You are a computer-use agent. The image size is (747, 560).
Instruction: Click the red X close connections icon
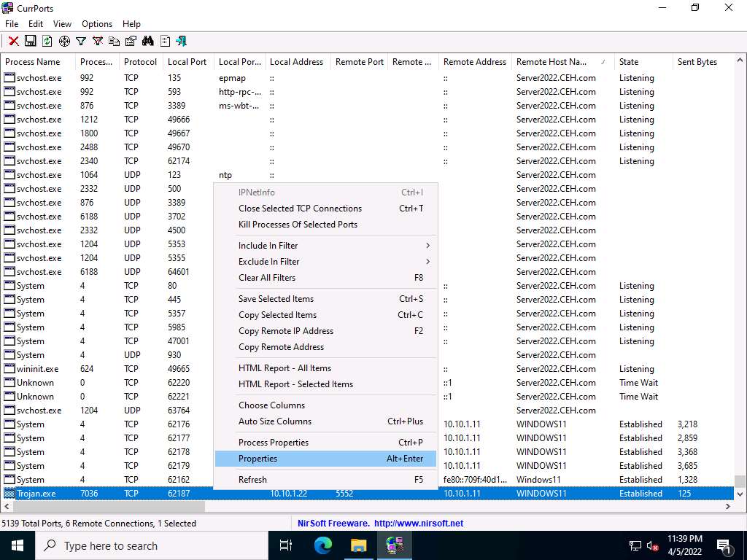pyautogui.click(x=13, y=42)
